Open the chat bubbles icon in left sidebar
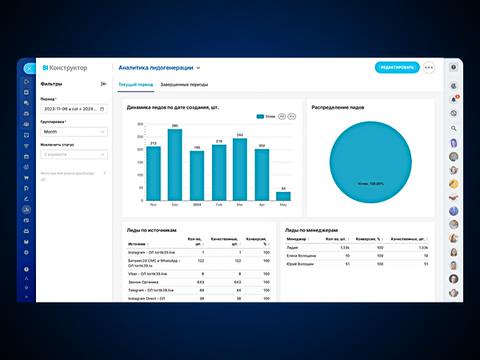 pyautogui.click(x=26, y=103)
